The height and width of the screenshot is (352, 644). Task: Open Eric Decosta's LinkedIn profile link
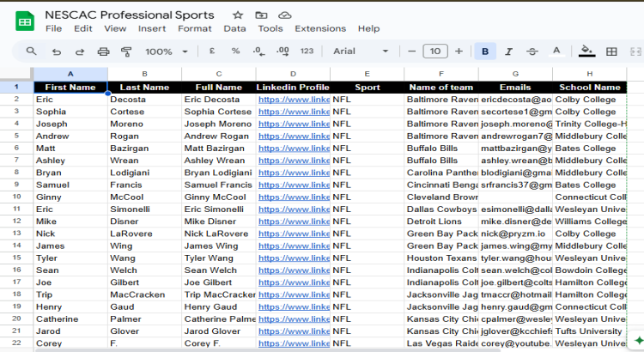[x=294, y=100]
